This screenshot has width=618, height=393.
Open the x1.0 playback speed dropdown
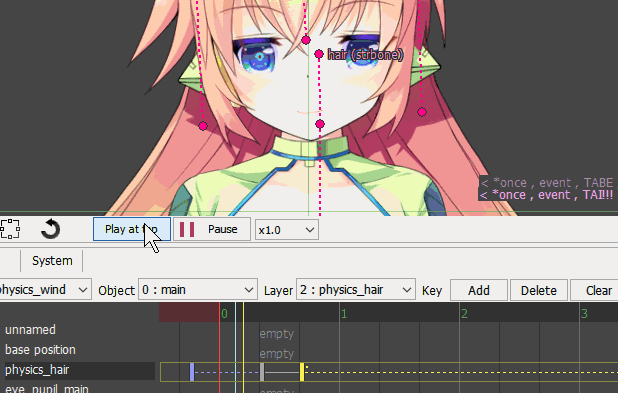287,230
